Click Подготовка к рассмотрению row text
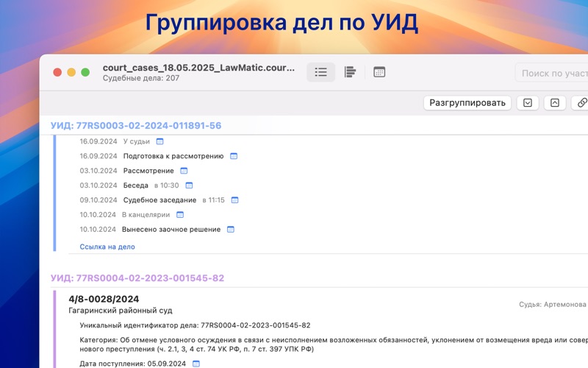The image size is (588, 368). [173, 156]
